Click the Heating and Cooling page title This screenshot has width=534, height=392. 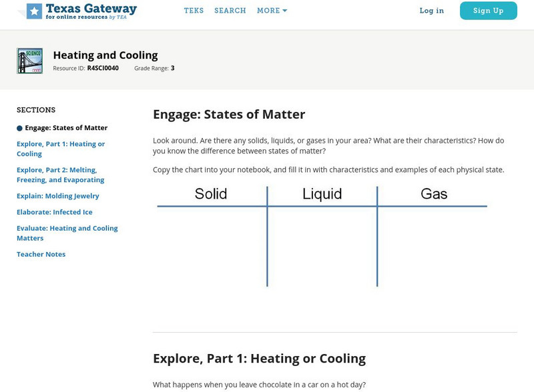(105, 55)
